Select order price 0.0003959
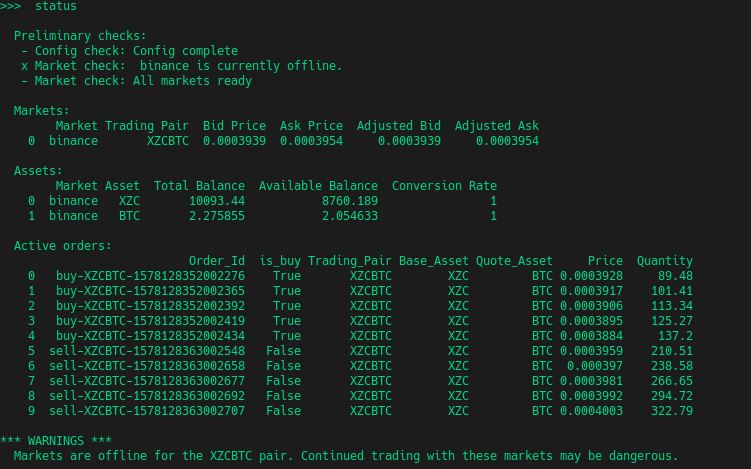751x469 pixels. click(592, 351)
